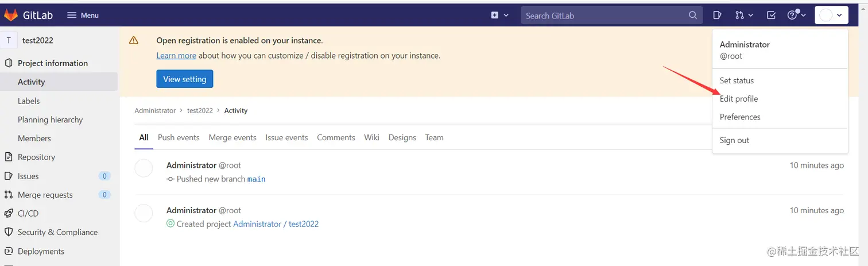The width and height of the screenshot is (868, 266).
Task: Click timestamp of pushed branch event
Action: click(816, 165)
